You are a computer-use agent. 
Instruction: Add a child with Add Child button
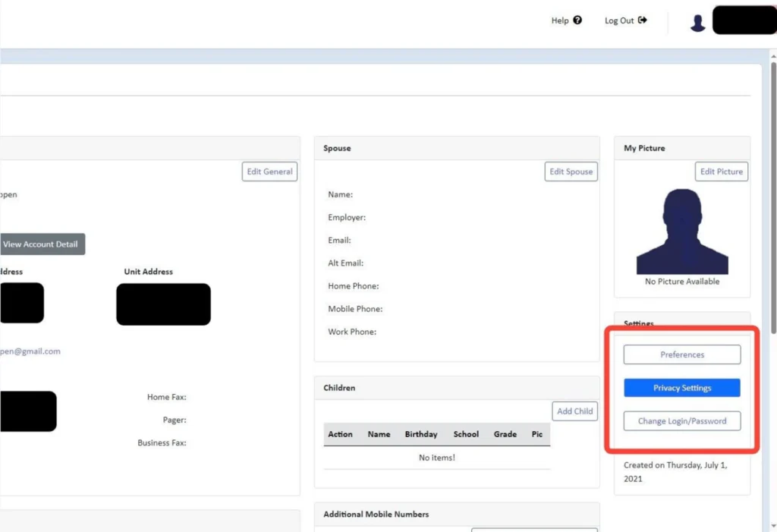click(x=574, y=411)
